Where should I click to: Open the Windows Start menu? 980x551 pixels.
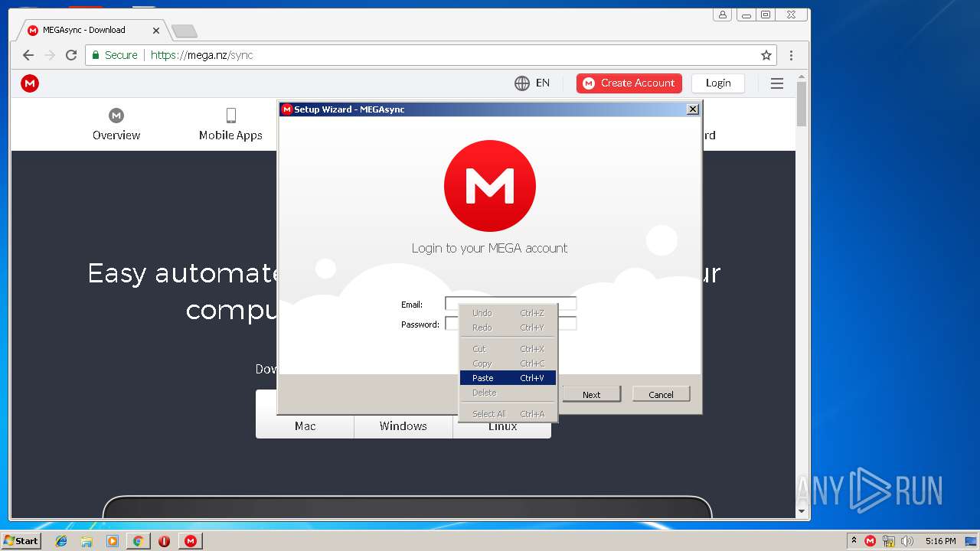pos(21,541)
